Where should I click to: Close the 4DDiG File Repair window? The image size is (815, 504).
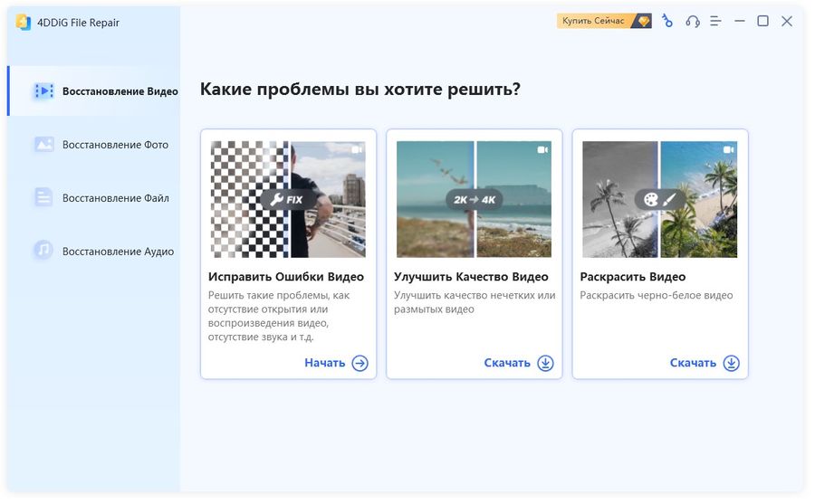click(x=787, y=22)
